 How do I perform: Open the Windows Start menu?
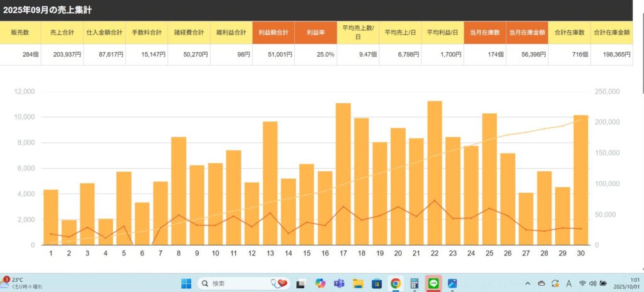tap(187, 284)
